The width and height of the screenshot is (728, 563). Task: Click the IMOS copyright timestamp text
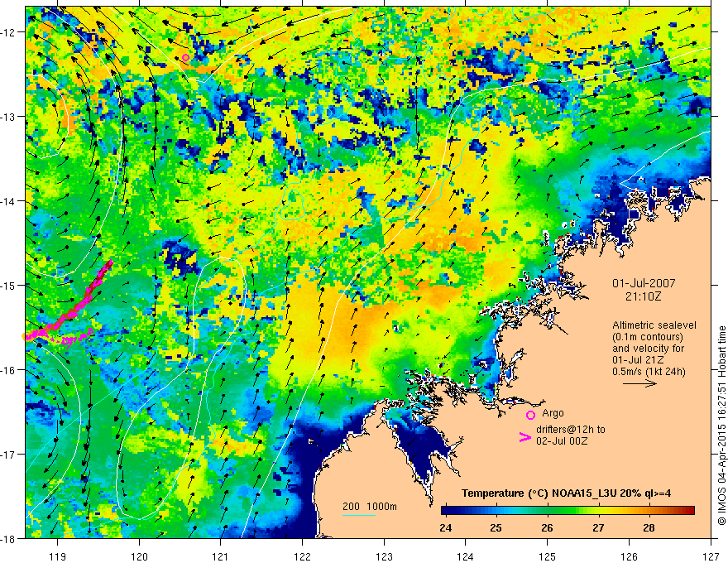pyautogui.click(x=721, y=426)
